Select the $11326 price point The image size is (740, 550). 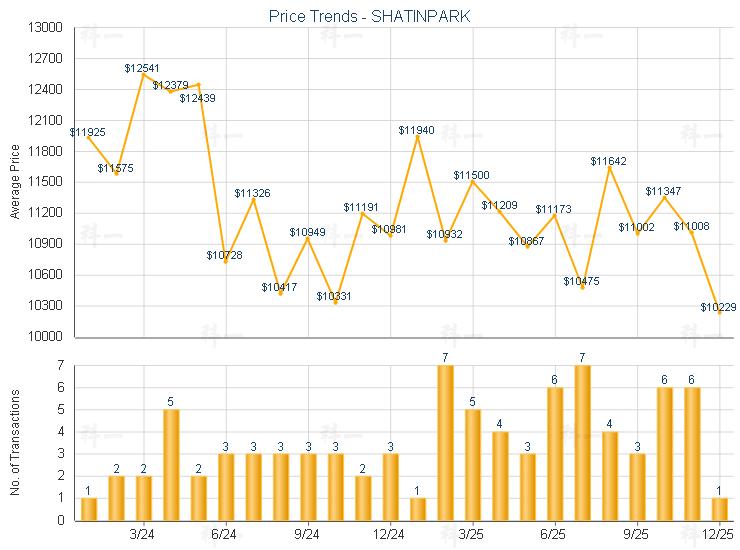click(253, 199)
